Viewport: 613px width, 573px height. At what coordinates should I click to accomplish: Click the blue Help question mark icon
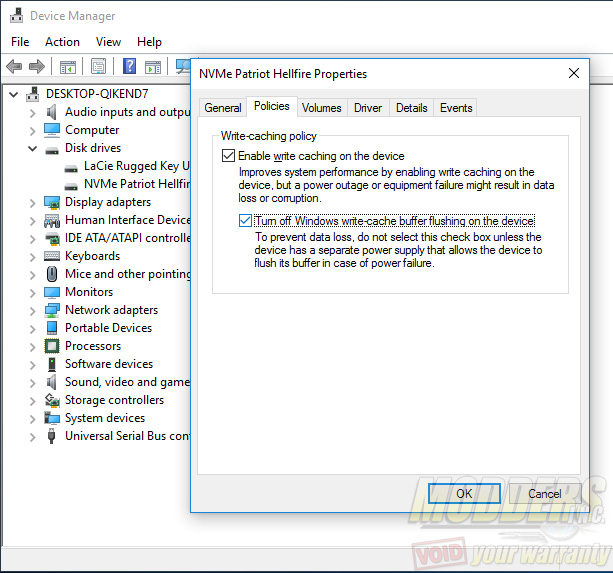[129, 66]
